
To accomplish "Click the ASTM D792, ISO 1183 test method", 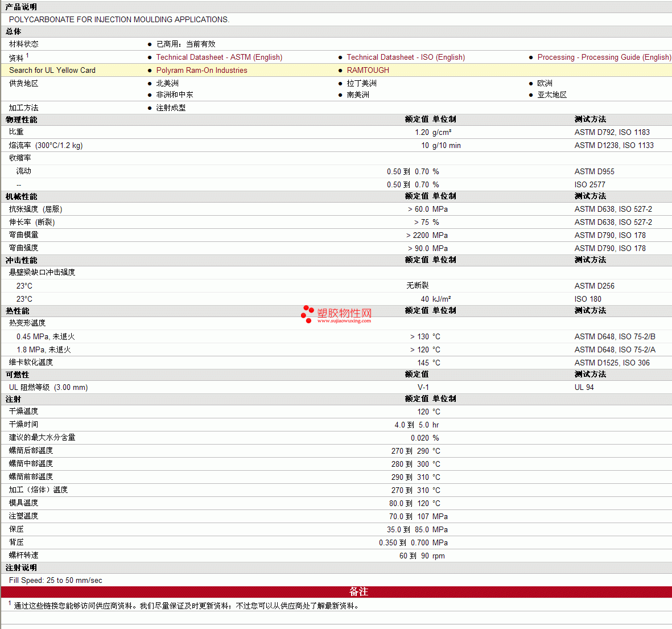I will [x=612, y=133].
